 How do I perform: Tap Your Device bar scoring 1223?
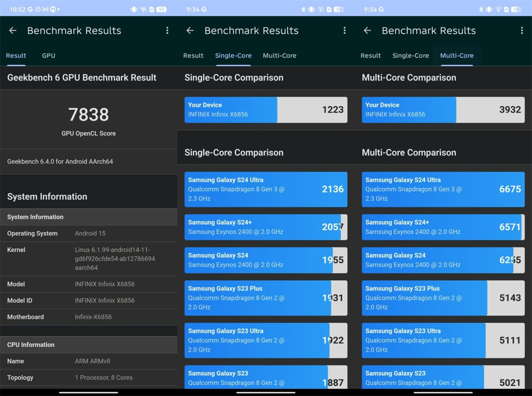click(x=266, y=110)
